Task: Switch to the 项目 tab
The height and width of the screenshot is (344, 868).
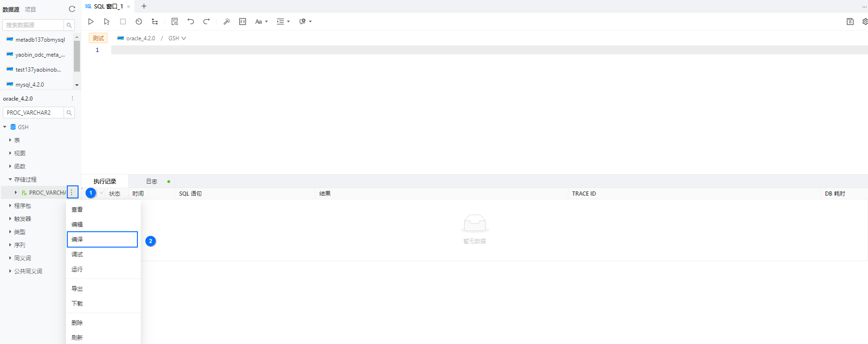Action: click(30, 9)
